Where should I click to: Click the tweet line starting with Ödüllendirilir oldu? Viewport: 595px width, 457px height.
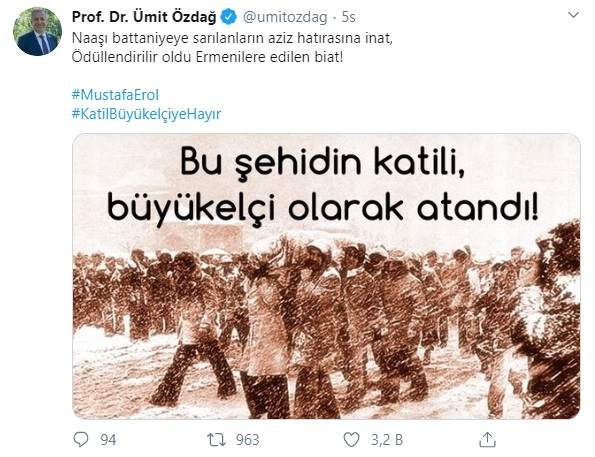tap(207, 57)
